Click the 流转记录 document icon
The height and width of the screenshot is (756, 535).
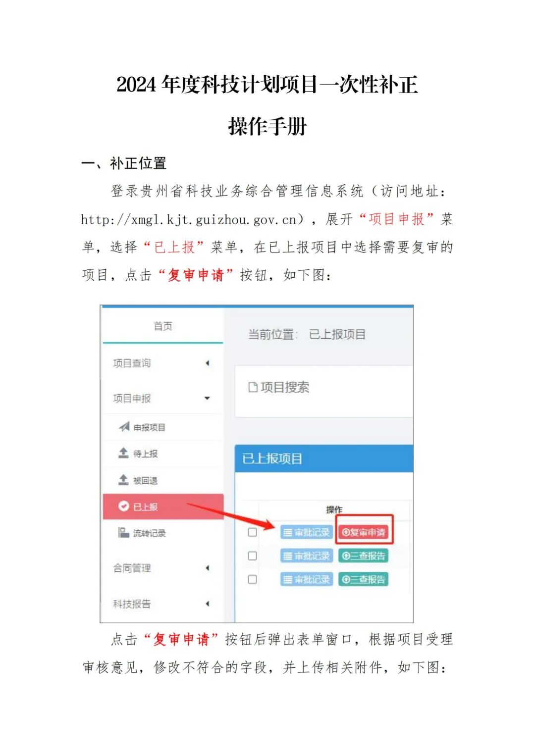(123, 532)
